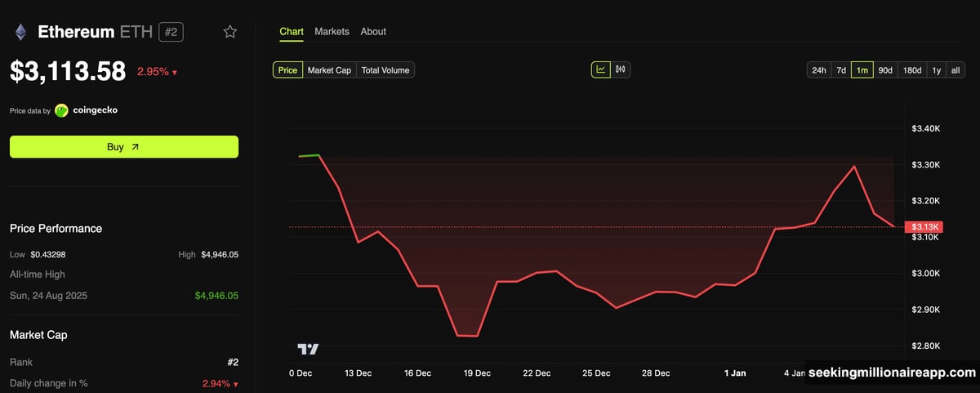Click the All-time High label
Screen dimensions: 980x393
38,275
